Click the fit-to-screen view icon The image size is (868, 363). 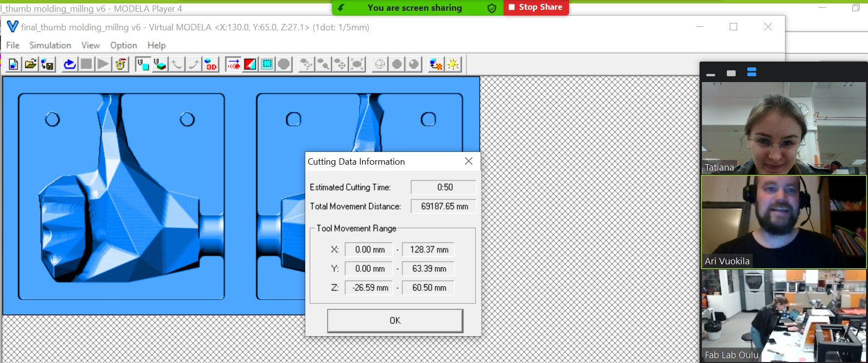[357, 64]
